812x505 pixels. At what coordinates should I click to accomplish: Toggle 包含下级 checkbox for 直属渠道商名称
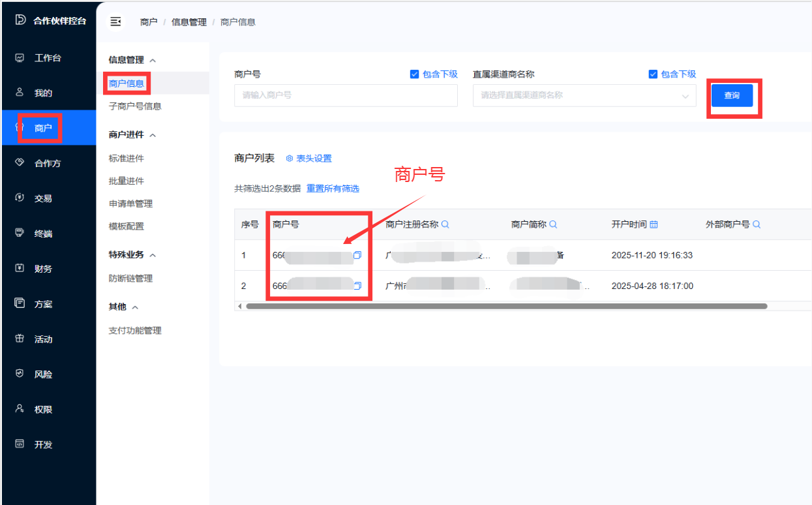pos(653,74)
